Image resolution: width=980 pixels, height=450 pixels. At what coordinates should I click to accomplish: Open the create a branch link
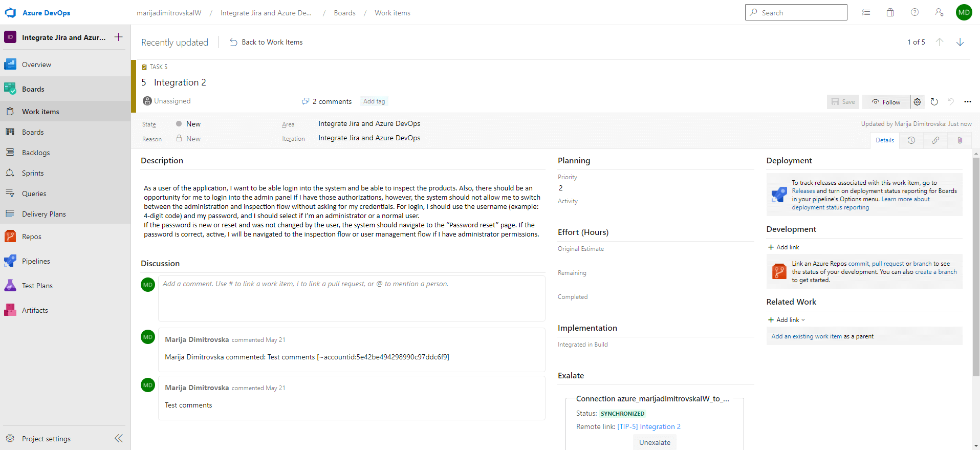click(936, 272)
